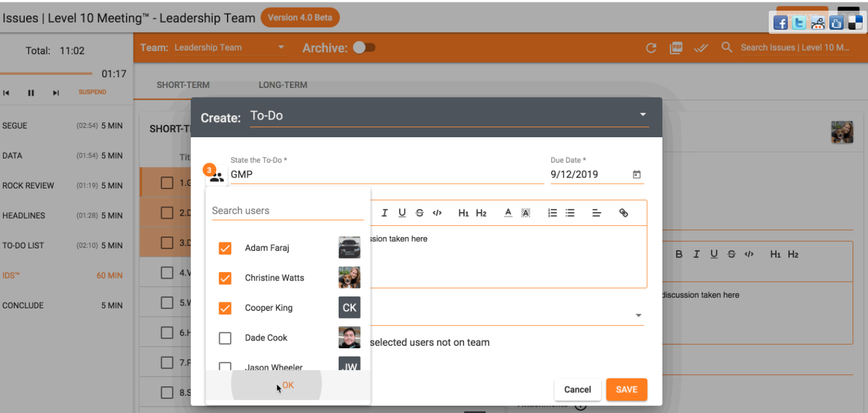Apply bold in the background issue editor
The image size is (868, 413).
(679, 254)
